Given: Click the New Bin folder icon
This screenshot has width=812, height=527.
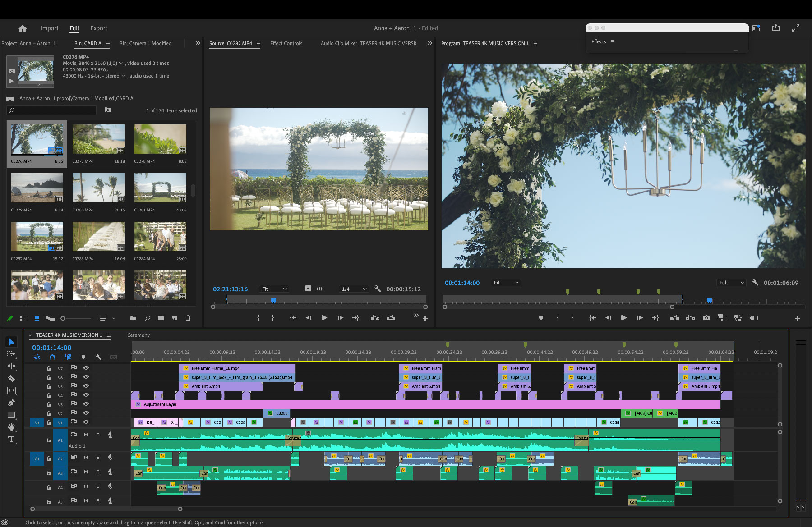Looking at the screenshot, I should coord(161,318).
